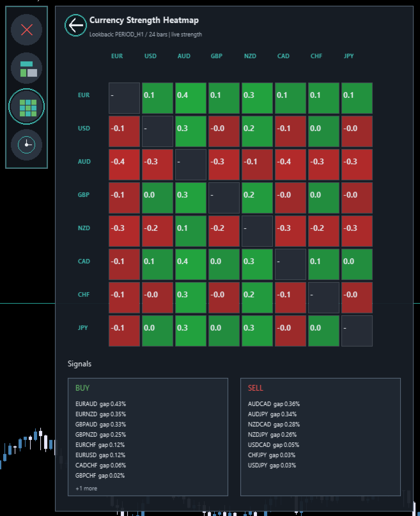Select the NZDJPY gap 0.26% signal
The image size is (420, 516).
272,434
